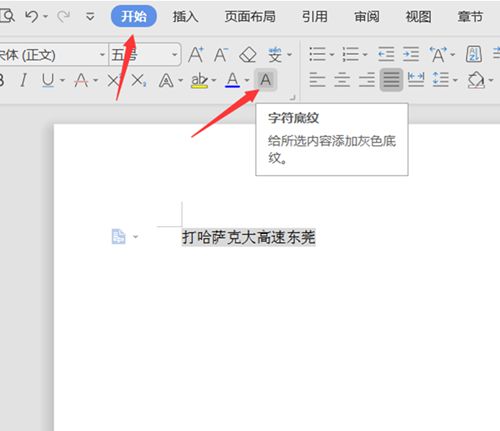Click the character shading (字符底纹) icon
500x431 pixels.
coord(265,80)
